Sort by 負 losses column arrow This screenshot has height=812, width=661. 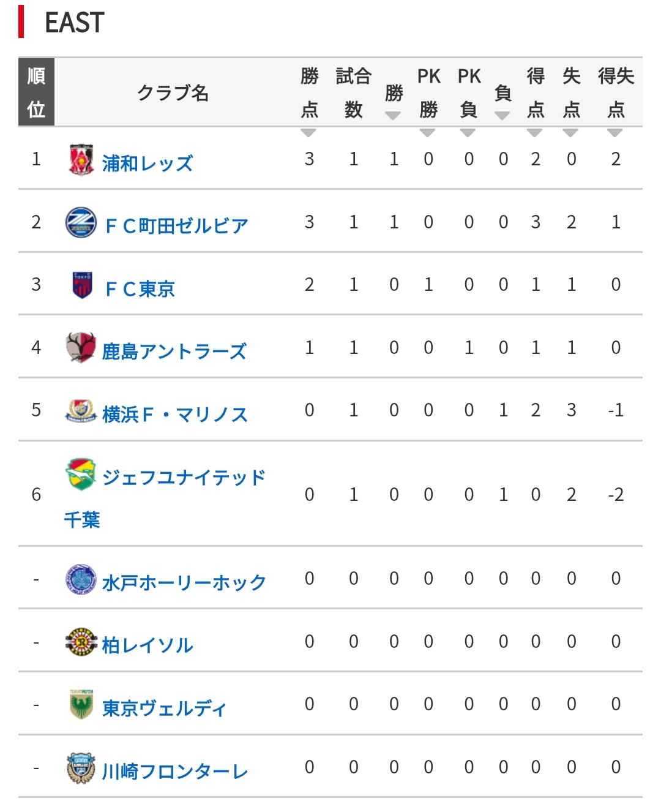click(x=502, y=116)
